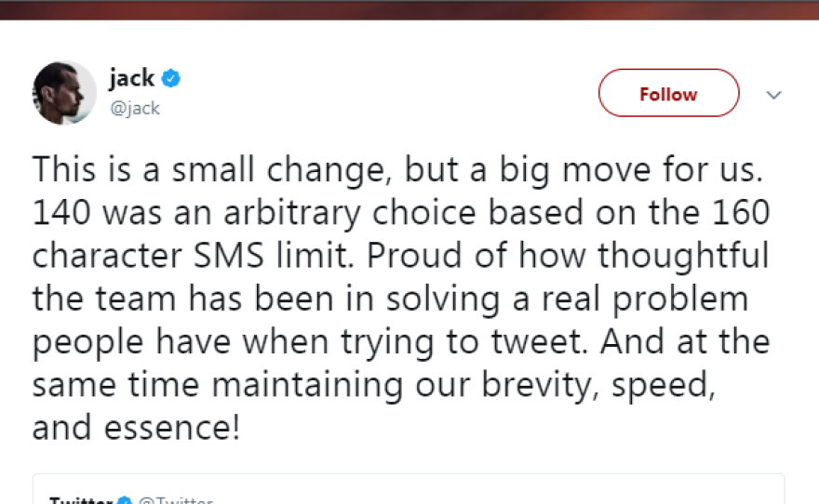Screen dimensions: 819x504
Task: Click the number 160 in the tweet text
Action: (x=741, y=214)
